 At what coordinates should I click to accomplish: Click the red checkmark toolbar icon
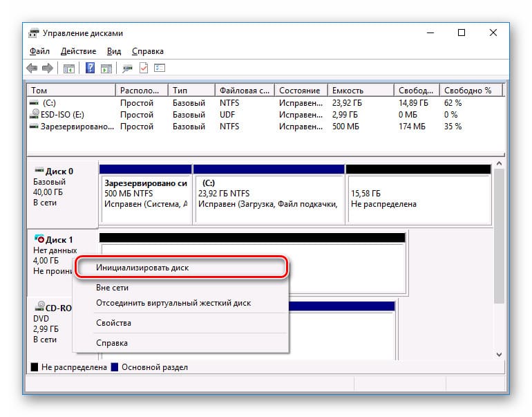click(144, 68)
